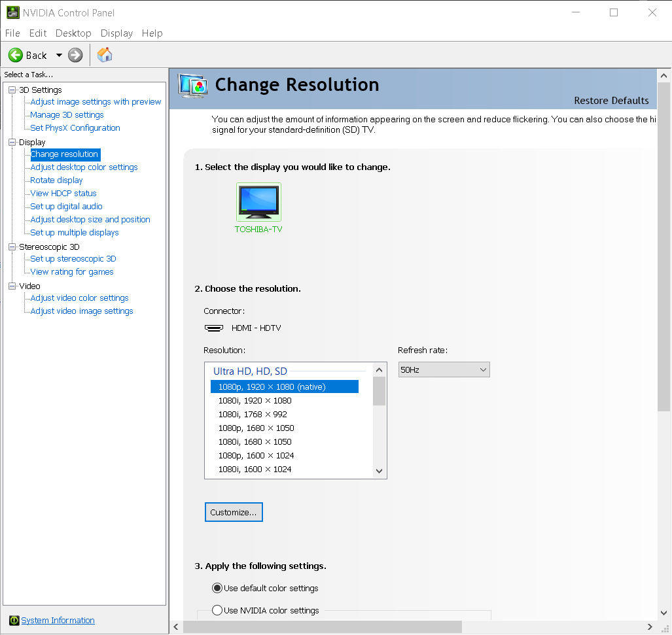
Task: Select the 1080i, 1768 × 992 resolution entry
Action: (254, 414)
